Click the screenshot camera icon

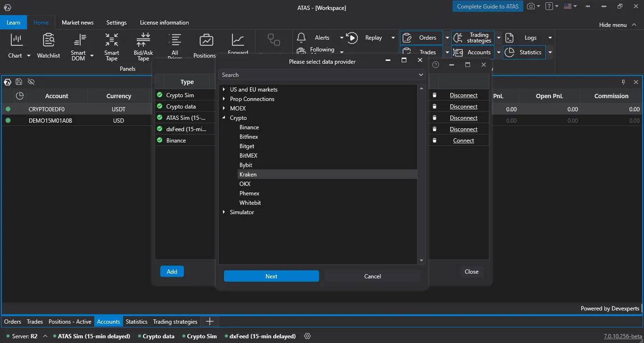pyautogui.click(x=531, y=7)
